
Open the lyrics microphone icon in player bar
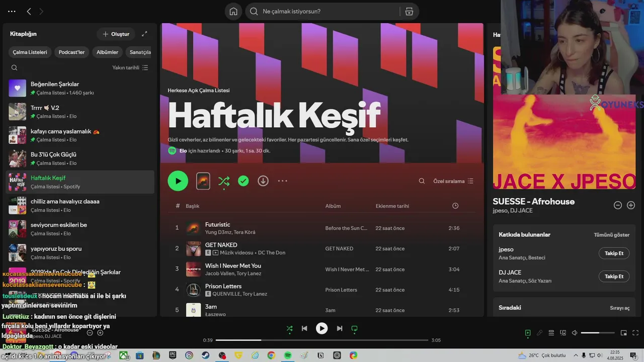(x=539, y=333)
